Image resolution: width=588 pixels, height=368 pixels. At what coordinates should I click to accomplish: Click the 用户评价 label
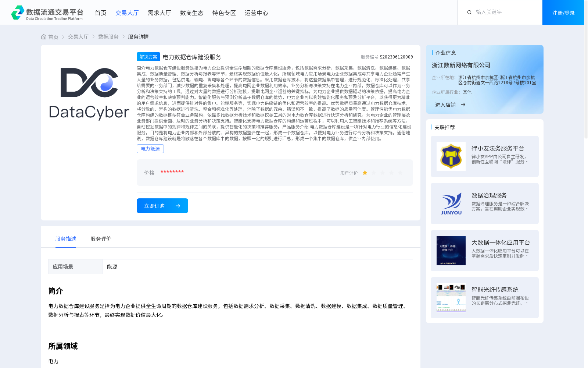[x=349, y=173]
